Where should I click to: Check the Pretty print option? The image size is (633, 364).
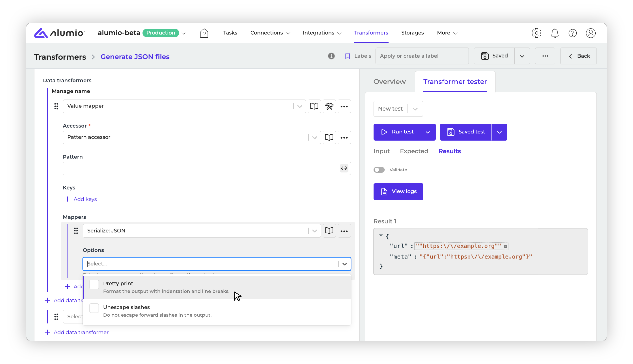click(94, 285)
